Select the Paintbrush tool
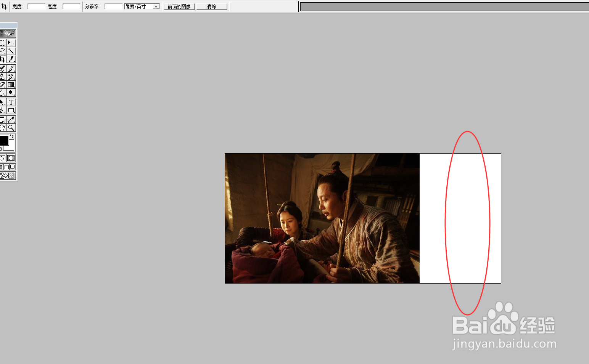This screenshot has height=364, width=589. coord(11,69)
